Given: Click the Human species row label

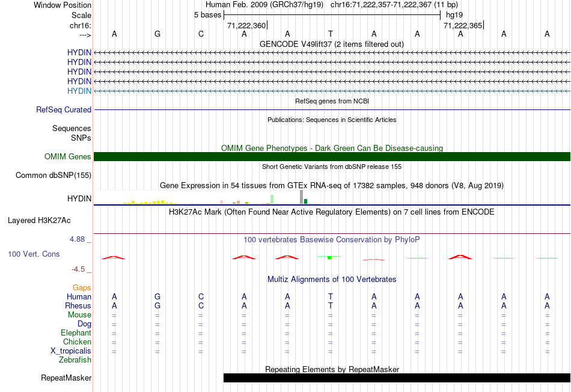Looking at the screenshot, I should [79, 296].
